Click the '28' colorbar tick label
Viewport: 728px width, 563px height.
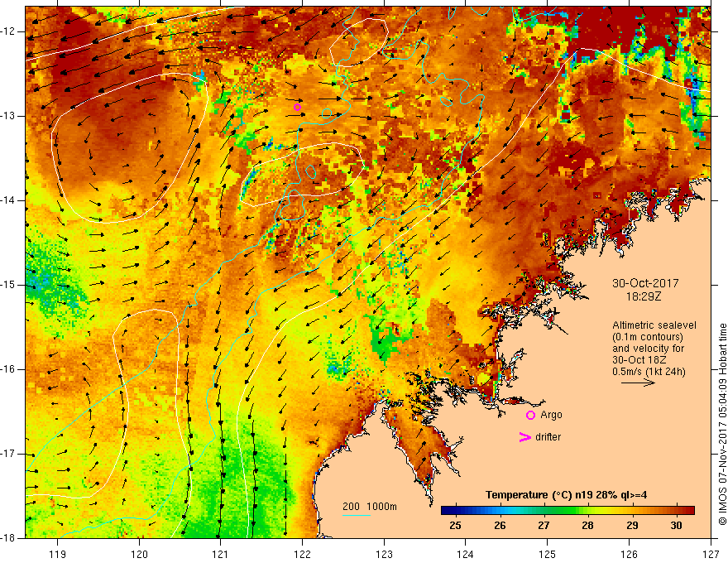pos(588,526)
